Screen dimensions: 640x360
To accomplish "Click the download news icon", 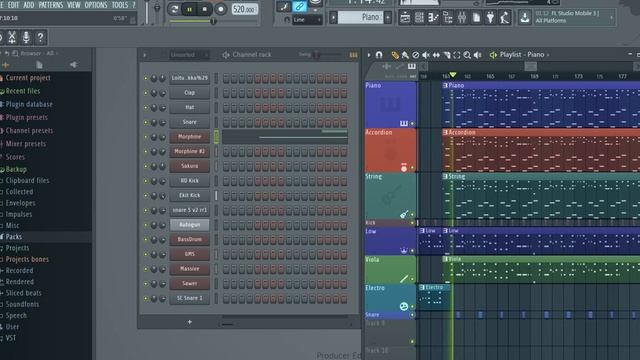I will coord(524,18).
